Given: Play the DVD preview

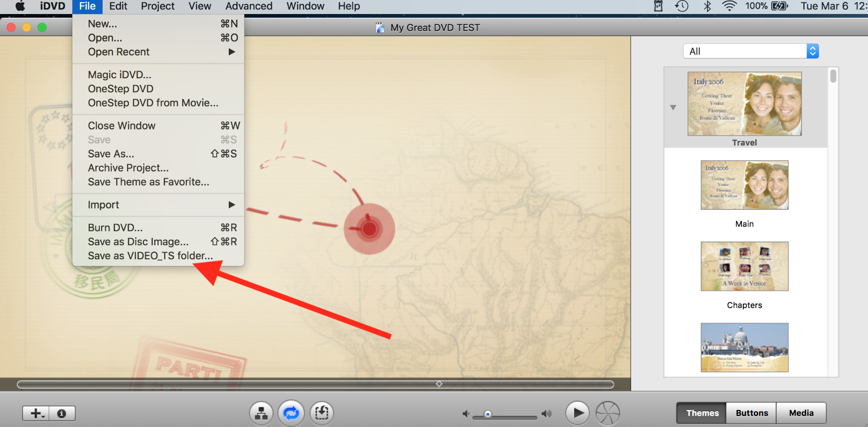Looking at the screenshot, I should [577, 413].
